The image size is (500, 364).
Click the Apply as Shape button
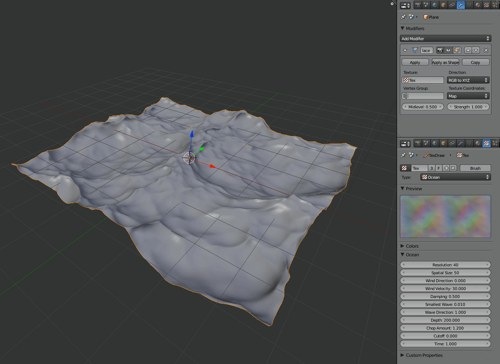pos(445,62)
